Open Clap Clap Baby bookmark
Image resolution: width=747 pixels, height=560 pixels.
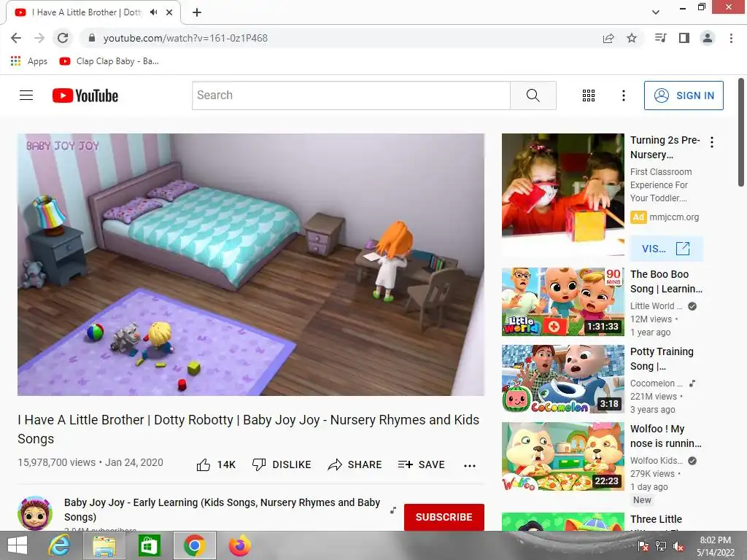coord(109,61)
